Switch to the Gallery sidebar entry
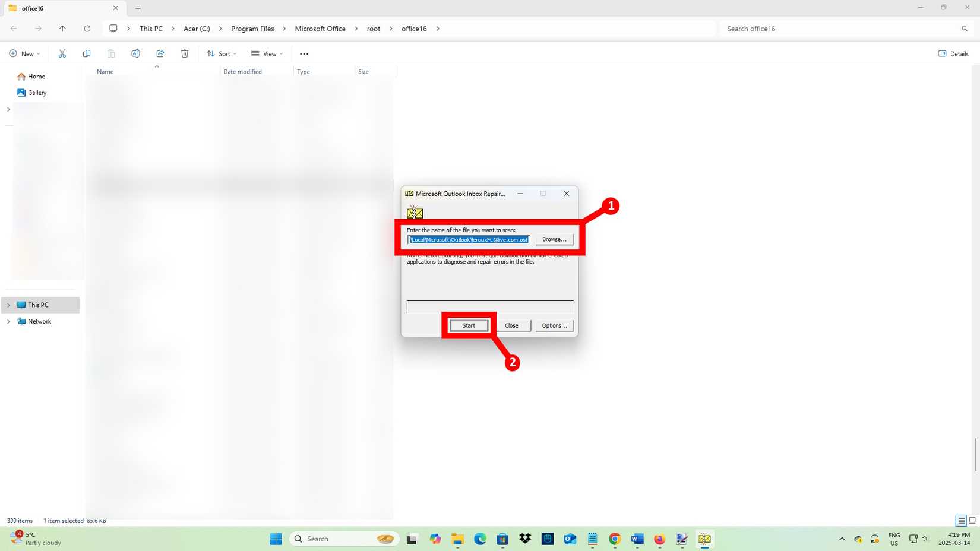Image resolution: width=980 pixels, height=551 pixels. 37,93
